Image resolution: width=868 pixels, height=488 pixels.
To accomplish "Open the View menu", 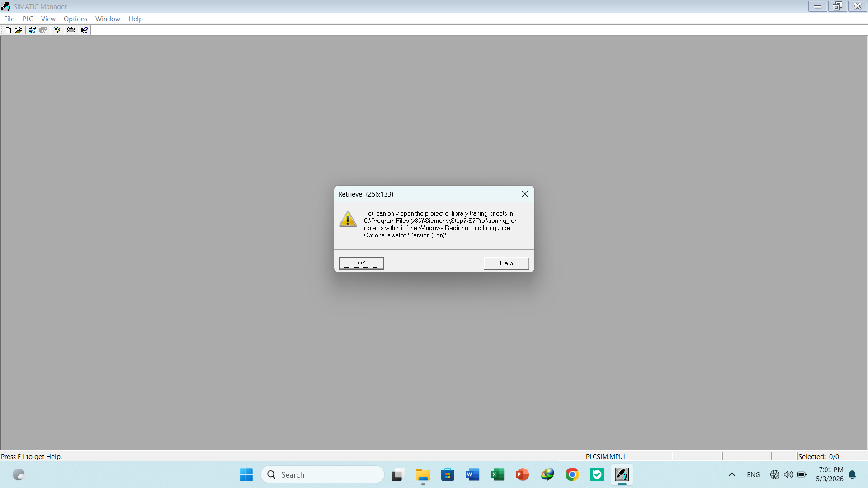I will coord(48,19).
